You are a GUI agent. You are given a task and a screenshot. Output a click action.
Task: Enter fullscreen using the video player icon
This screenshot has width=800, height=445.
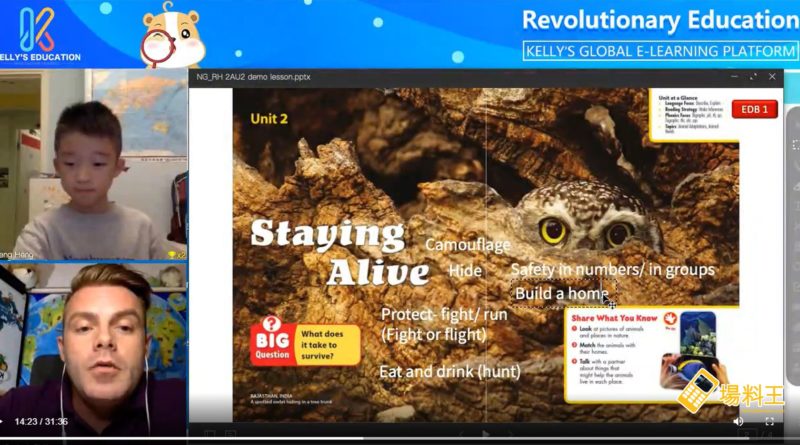point(769,421)
